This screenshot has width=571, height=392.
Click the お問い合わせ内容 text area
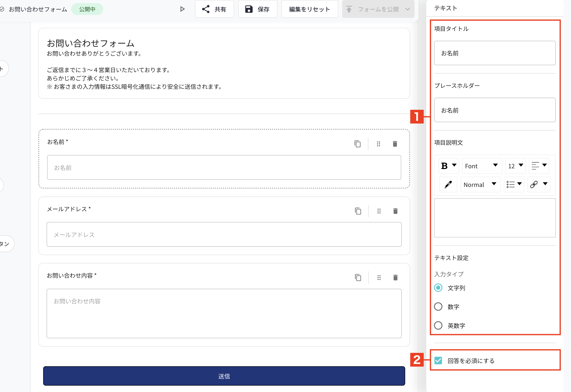coord(224,314)
